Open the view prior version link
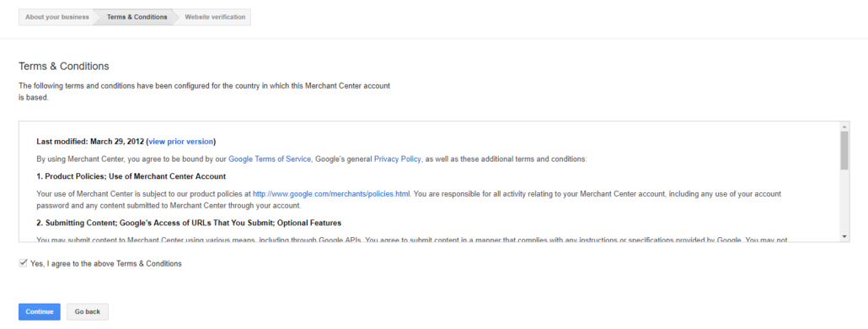Image resolution: width=868 pixels, height=329 pixels. pyautogui.click(x=181, y=141)
